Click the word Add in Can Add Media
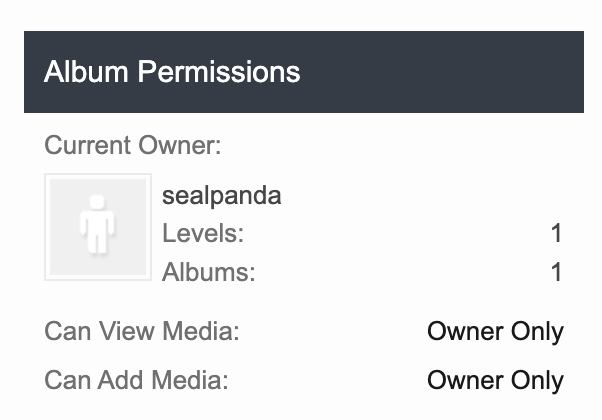602x420 pixels. pyautogui.click(x=121, y=380)
